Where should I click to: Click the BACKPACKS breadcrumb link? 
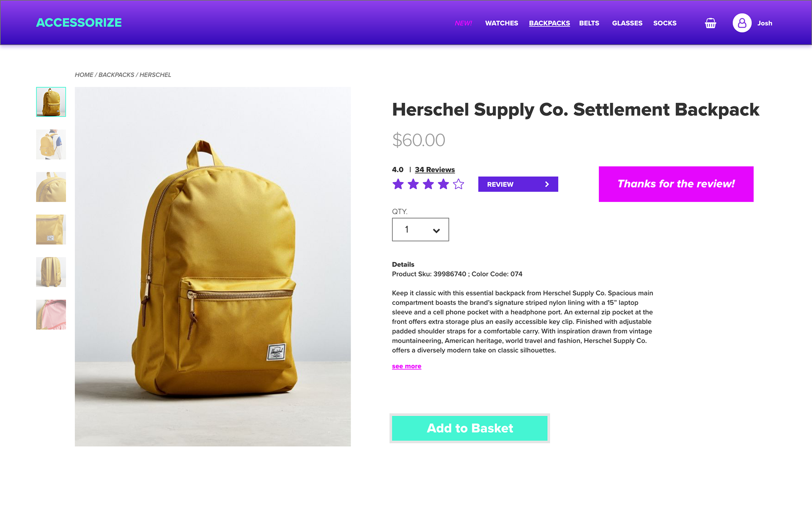[116, 75]
